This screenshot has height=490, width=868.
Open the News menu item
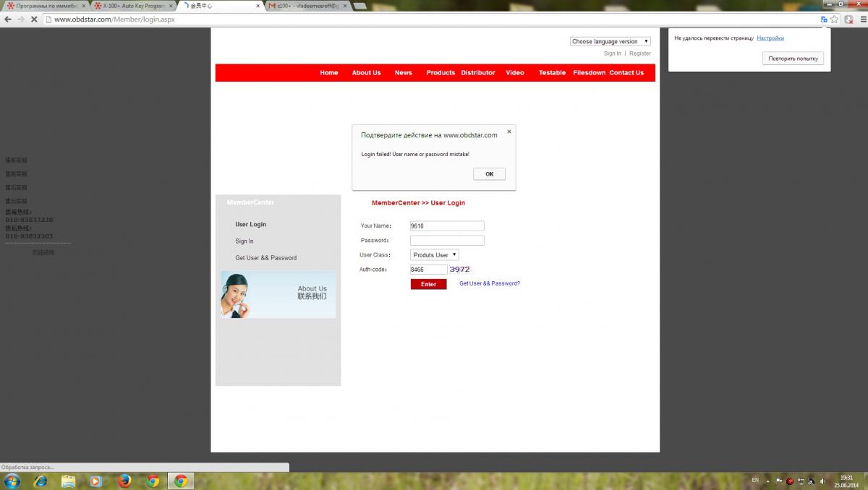[404, 73]
